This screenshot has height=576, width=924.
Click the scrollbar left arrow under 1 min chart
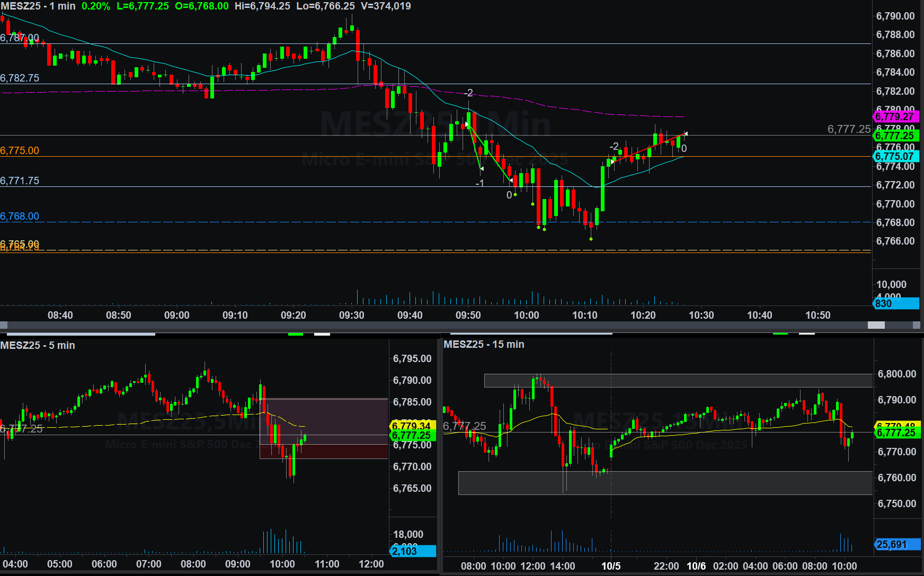point(4,325)
